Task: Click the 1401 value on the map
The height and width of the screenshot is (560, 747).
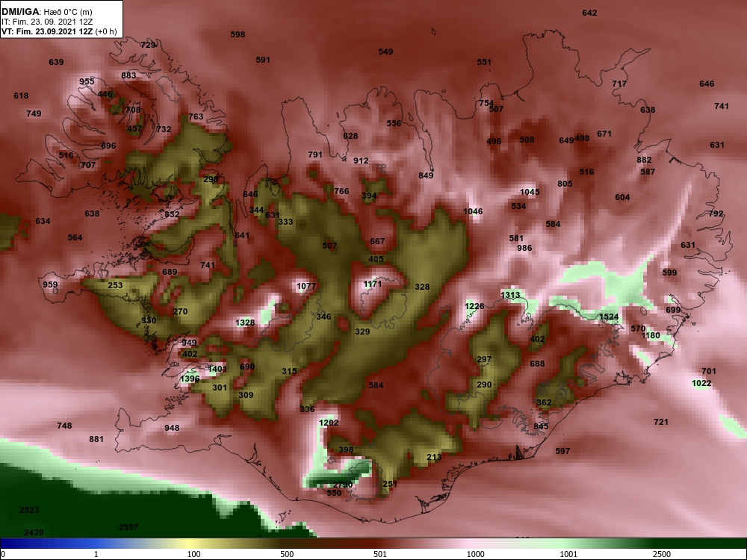Action: 217,369
